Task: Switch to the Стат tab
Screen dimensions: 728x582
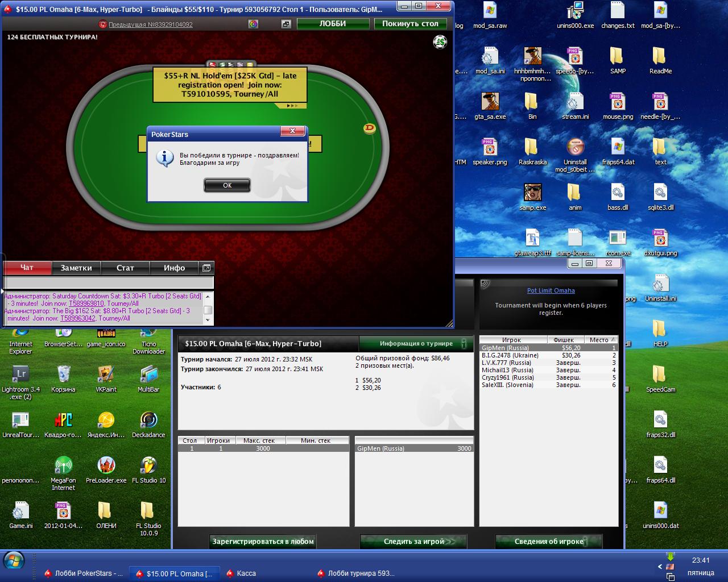Action: [125, 268]
